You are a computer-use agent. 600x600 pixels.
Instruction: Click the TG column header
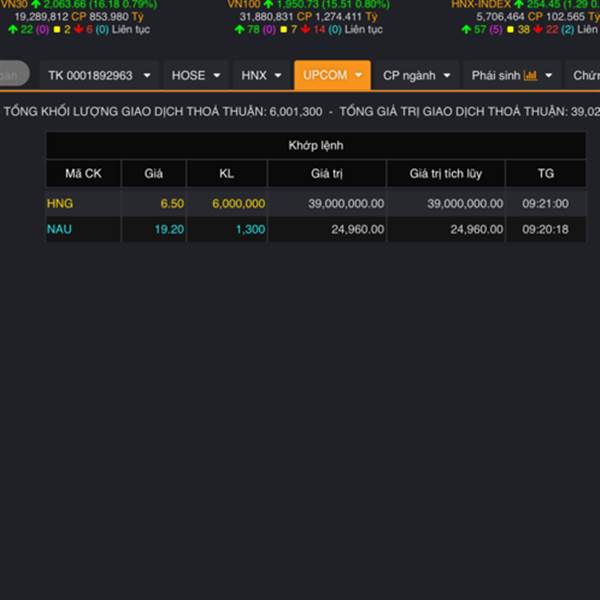coord(546,174)
